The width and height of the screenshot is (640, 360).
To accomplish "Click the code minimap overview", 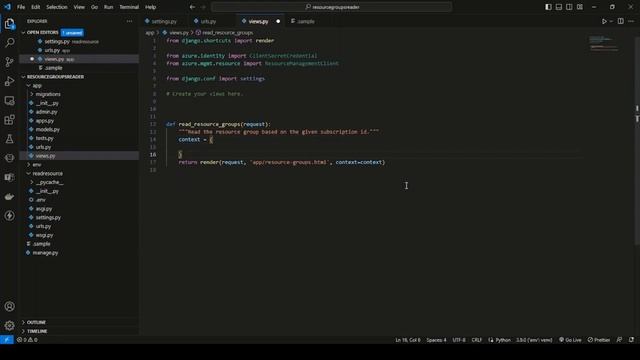I will pyautogui.click(x=604, y=44).
